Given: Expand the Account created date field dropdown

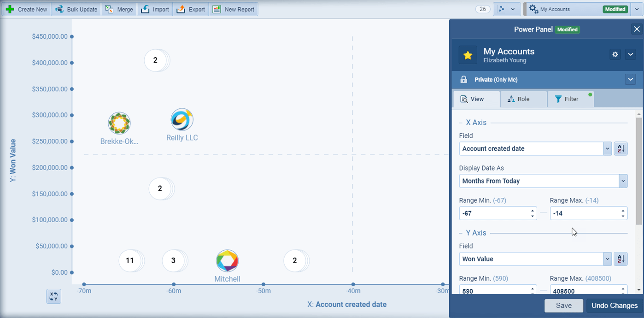Looking at the screenshot, I should click(x=607, y=149).
